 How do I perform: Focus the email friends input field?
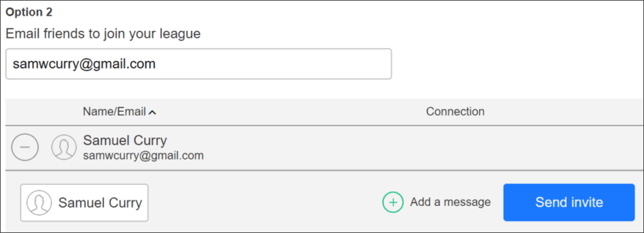click(x=199, y=64)
